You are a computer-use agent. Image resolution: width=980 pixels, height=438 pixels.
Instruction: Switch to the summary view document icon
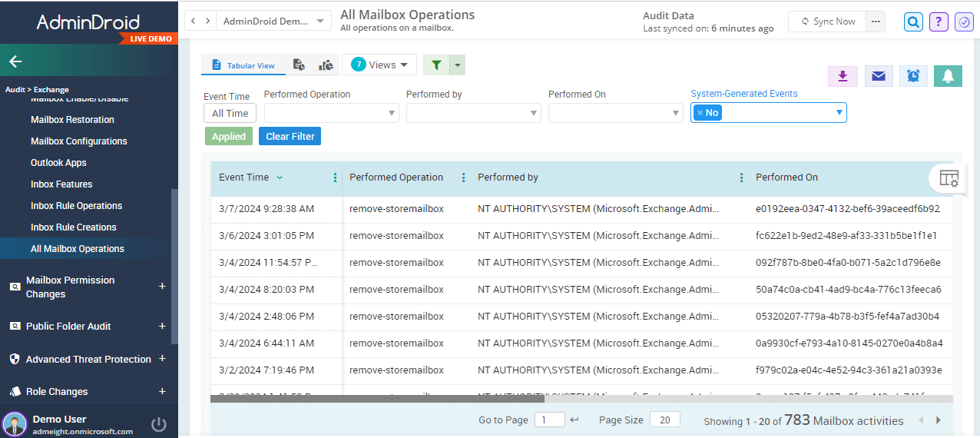click(x=300, y=65)
